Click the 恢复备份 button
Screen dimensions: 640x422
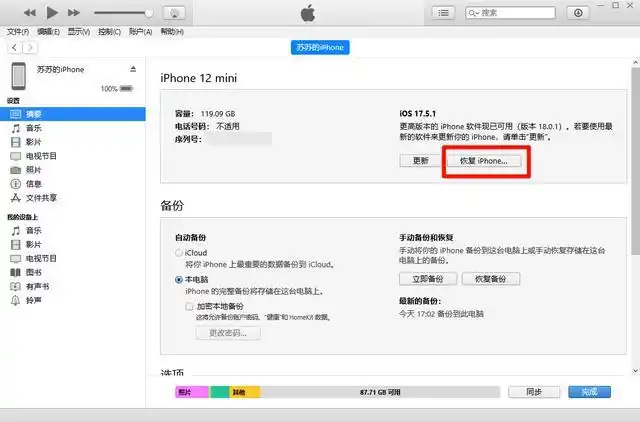(x=491, y=279)
